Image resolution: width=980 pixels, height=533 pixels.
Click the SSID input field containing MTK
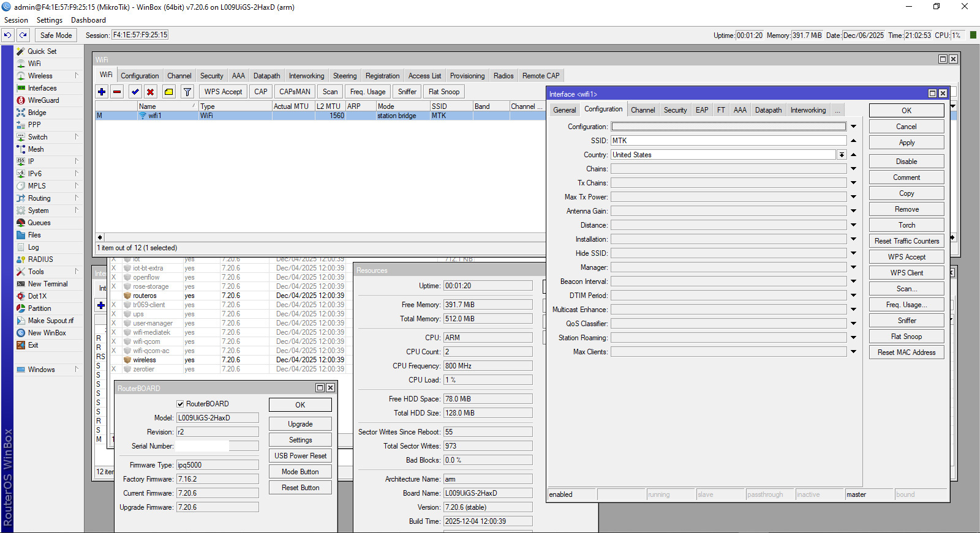point(728,141)
